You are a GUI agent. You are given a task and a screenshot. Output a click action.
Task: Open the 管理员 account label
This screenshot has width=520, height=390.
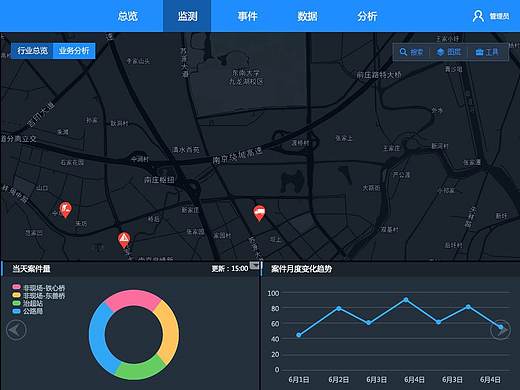tap(499, 16)
